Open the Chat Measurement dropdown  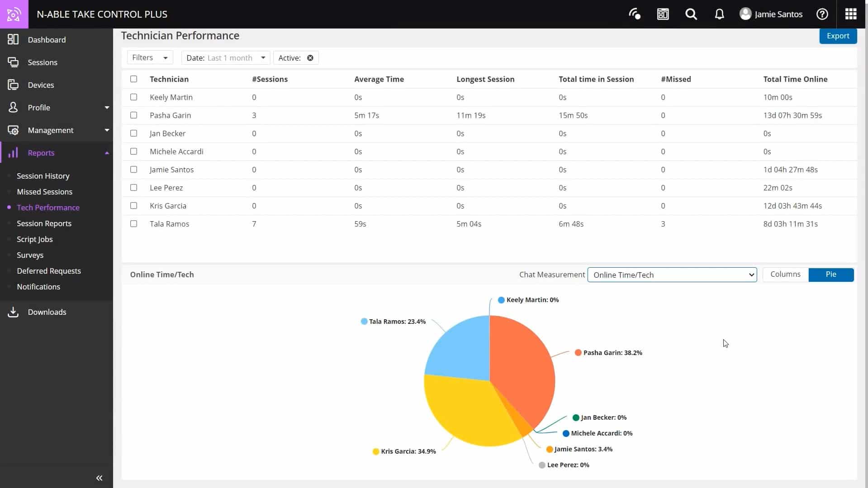click(x=672, y=275)
